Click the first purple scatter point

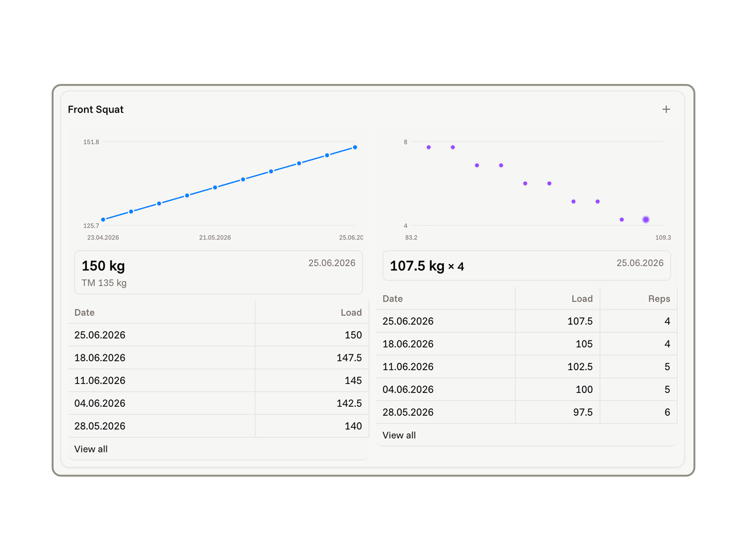pos(429,147)
